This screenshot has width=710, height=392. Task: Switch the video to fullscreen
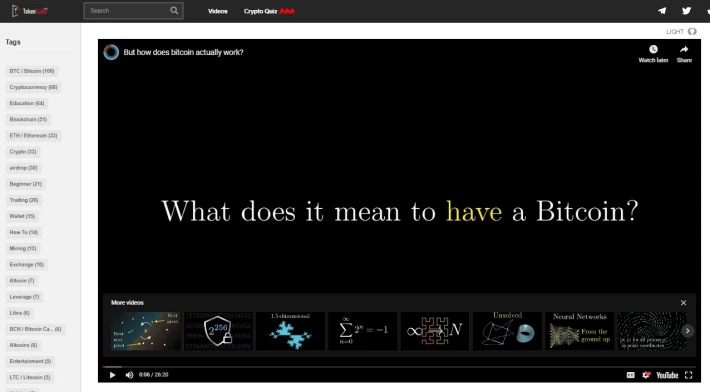[x=689, y=375]
